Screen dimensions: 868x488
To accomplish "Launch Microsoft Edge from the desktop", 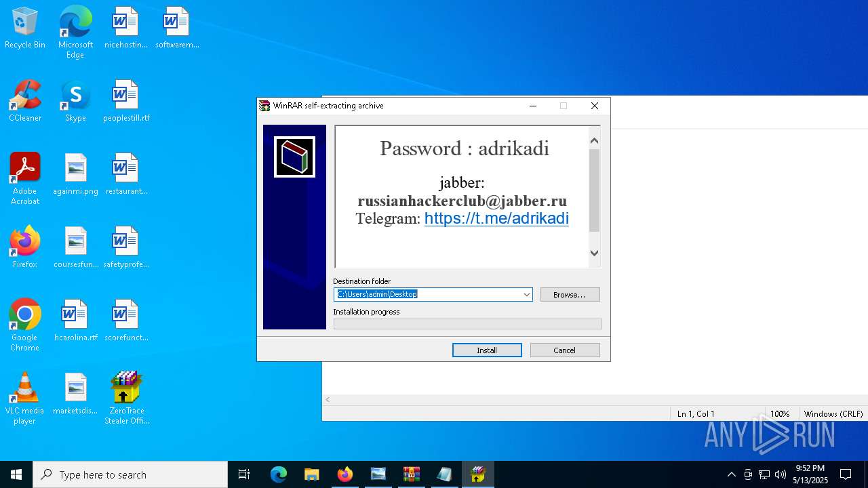I will point(75,33).
